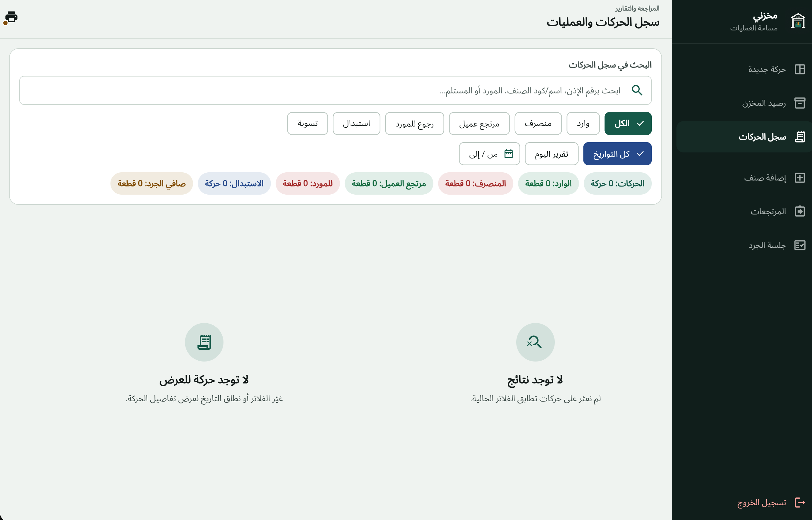Focus the movement log search field
This screenshot has width=812, height=520.
[x=336, y=90]
